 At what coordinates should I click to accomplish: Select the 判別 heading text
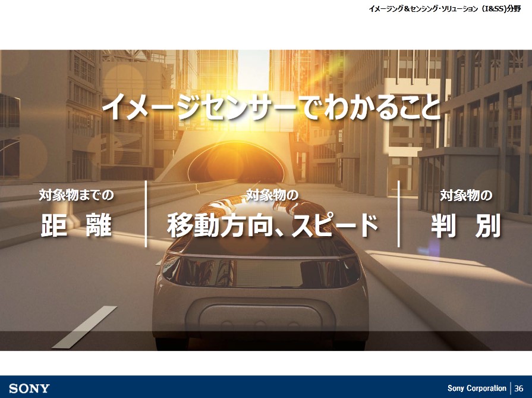(x=466, y=226)
